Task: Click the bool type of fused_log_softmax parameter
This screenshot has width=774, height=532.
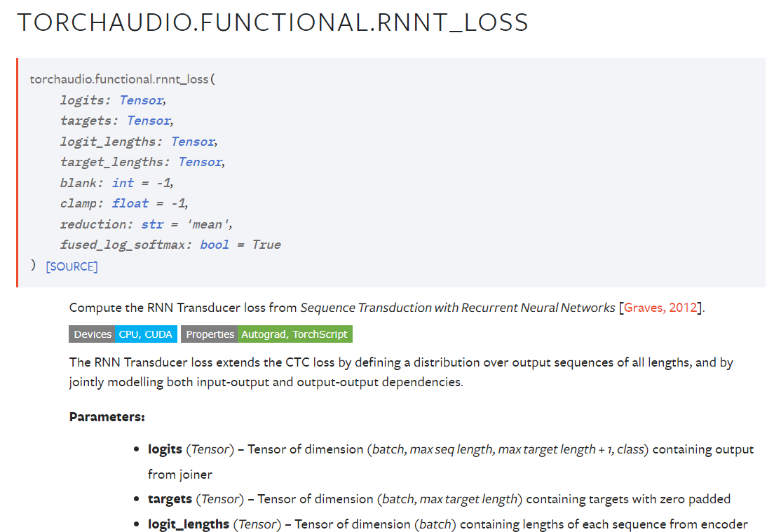Action: pyautogui.click(x=215, y=245)
